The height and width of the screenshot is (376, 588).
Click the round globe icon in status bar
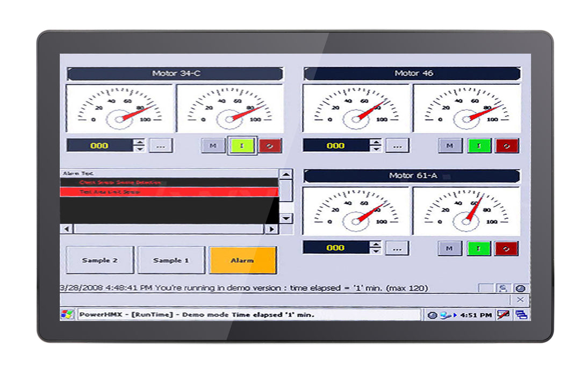[x=520, y=288]
